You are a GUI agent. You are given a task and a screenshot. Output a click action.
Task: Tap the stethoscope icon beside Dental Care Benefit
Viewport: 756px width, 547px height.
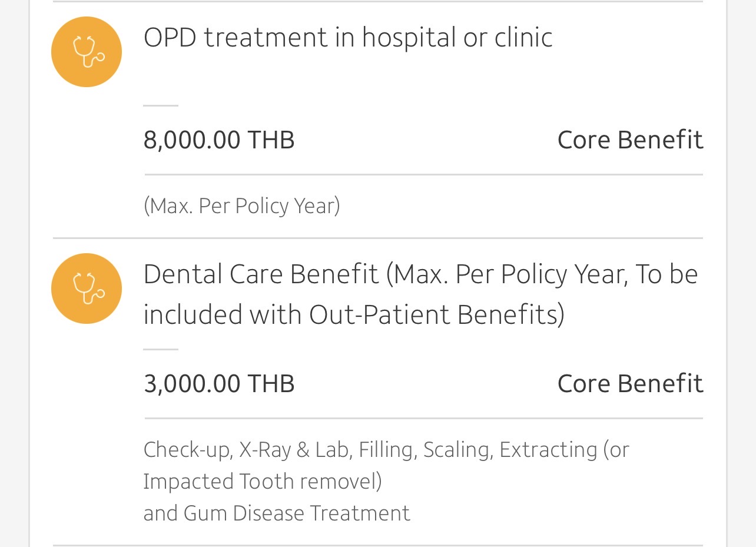87,289
